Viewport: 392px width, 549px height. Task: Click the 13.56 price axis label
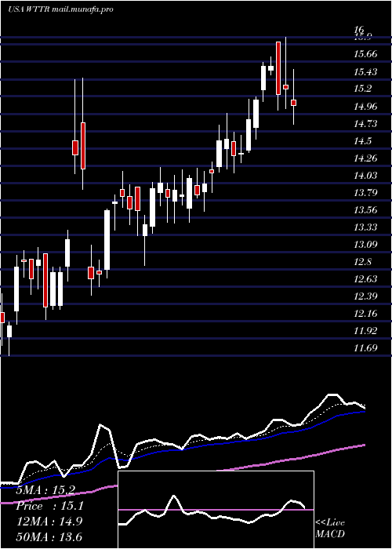366,209
